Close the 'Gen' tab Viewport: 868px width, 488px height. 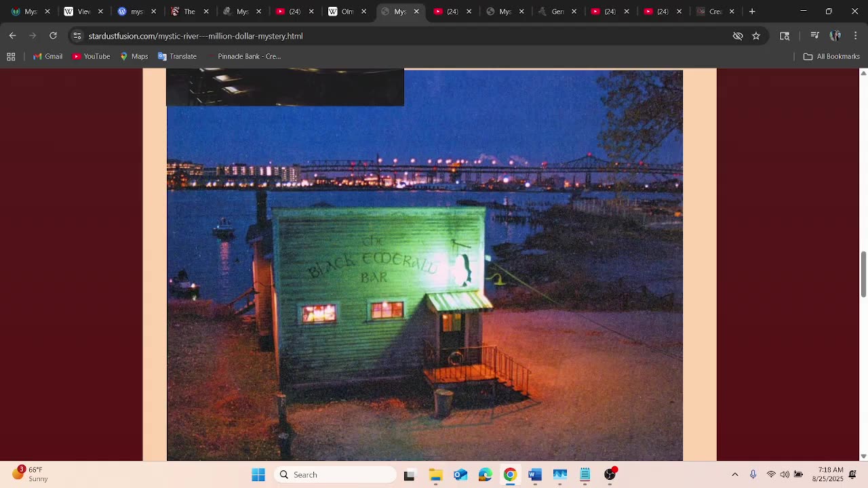574,12
